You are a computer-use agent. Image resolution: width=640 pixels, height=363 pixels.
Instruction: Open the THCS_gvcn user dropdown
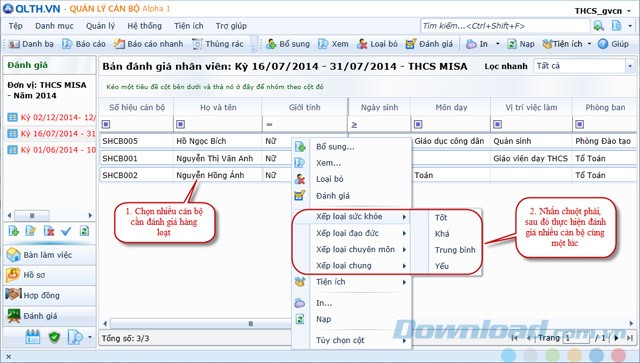602,11
